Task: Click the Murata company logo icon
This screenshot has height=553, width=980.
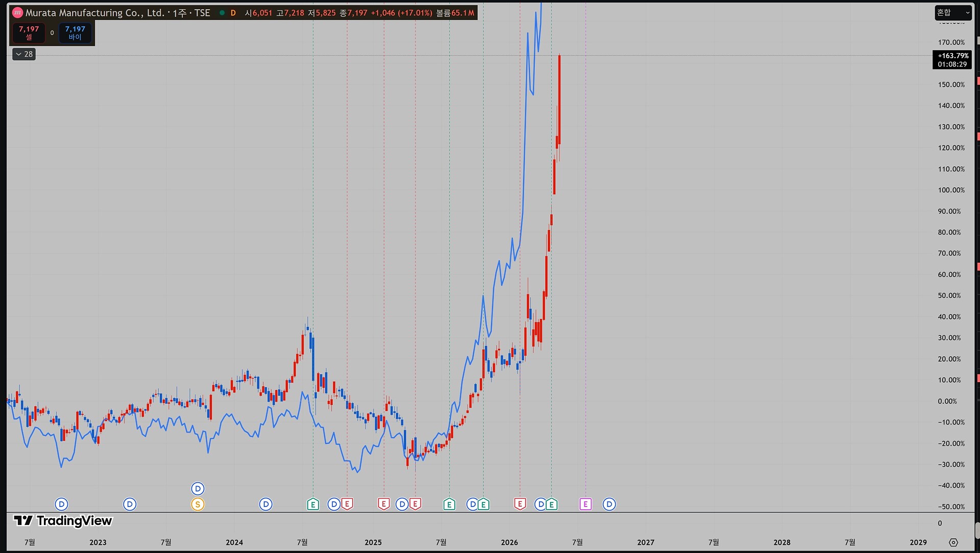Action: point(17,13)
